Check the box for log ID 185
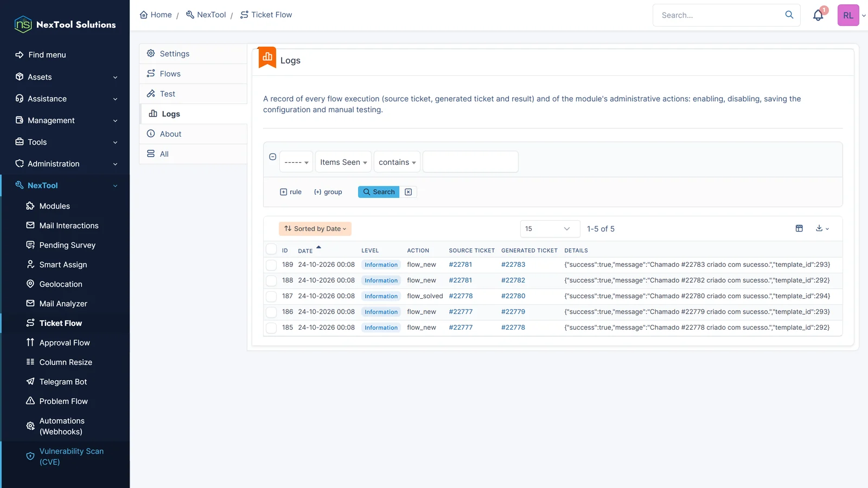The height and width of the screenshot is (488, 868). coord(271,328)
